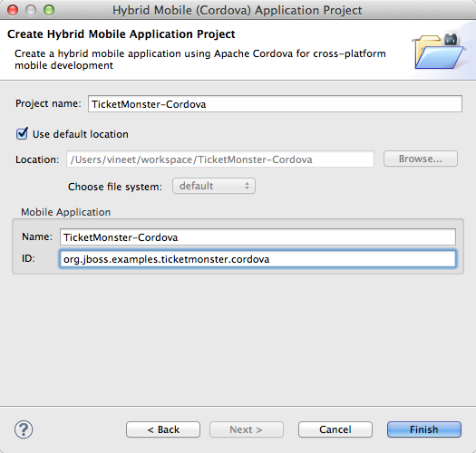Focus the Project name text field
Viewport: 476px width, 453px height.
tap(275, 104)
